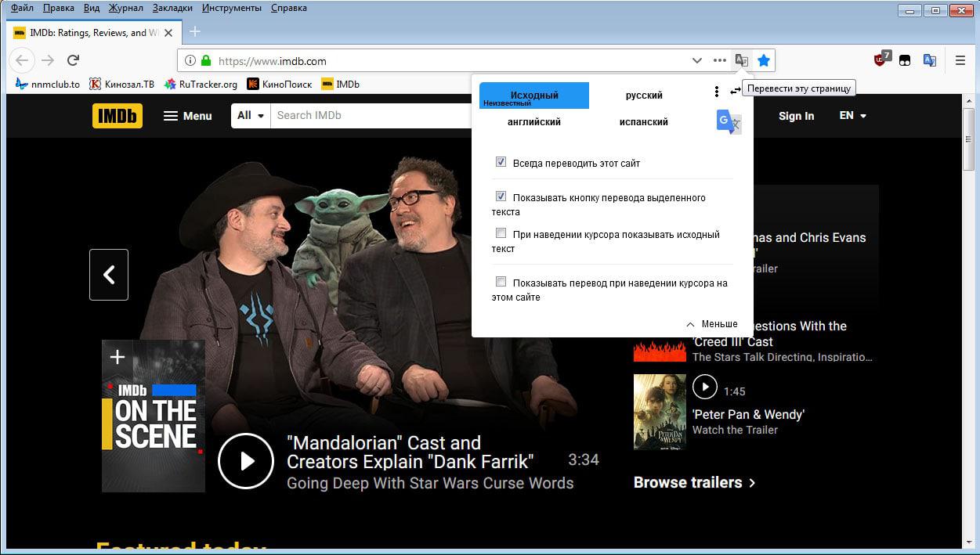The height and width of the screenshot is (555, 980).
Task: Play the Mandalorian cast video
Action: (245, 461)
